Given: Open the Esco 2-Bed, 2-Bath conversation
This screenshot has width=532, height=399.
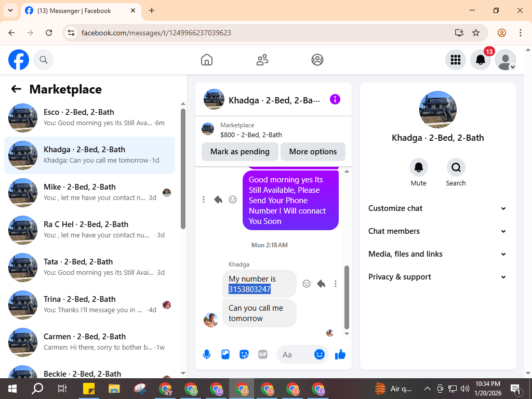Looking at the screenshot, I should pos(89,118).
